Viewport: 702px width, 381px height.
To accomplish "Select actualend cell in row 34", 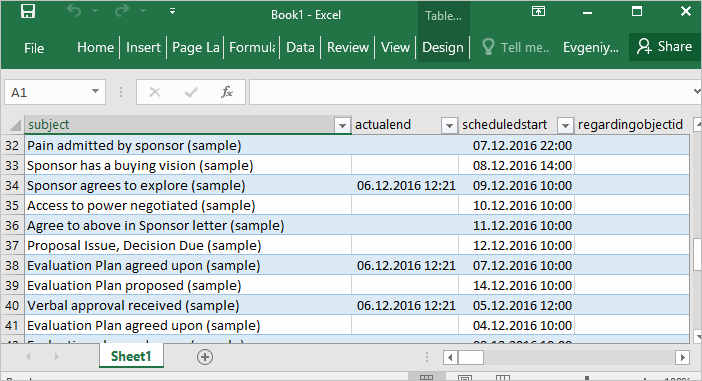I will coord(405,185).
